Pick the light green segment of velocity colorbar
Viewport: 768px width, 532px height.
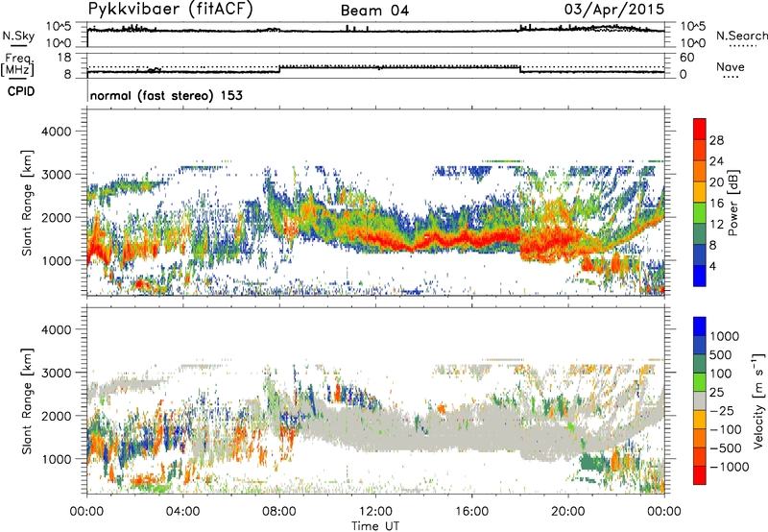pos(700,382)
